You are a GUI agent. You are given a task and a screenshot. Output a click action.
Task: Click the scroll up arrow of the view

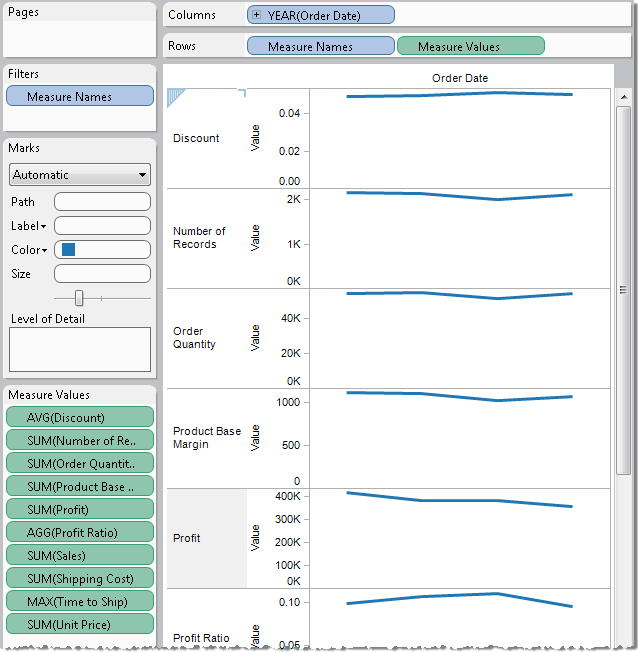(x=623, y=97)
